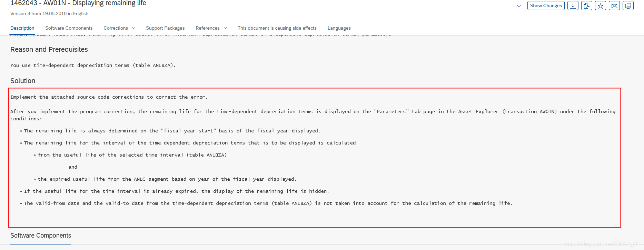This screenshot has width=644, height=250.
Task: Click the download icon button
Action: click(573, 6)
